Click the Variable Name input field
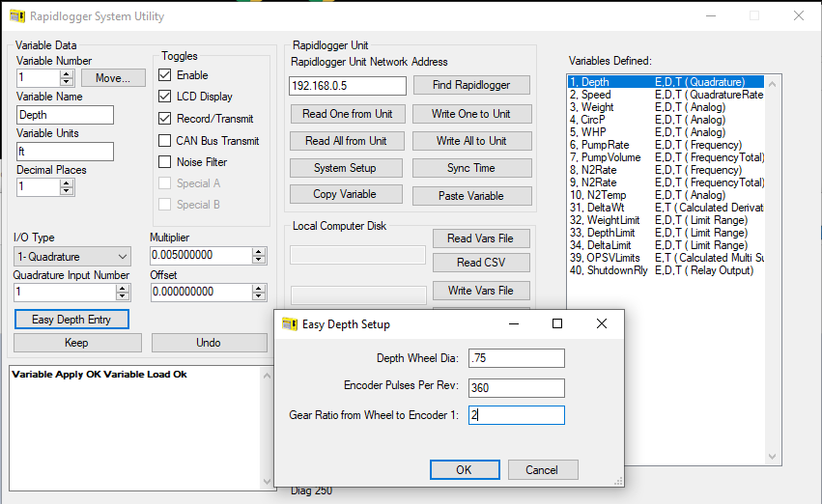Image resolution: width=822 pixels, height=504 pixels. [65, 115]
